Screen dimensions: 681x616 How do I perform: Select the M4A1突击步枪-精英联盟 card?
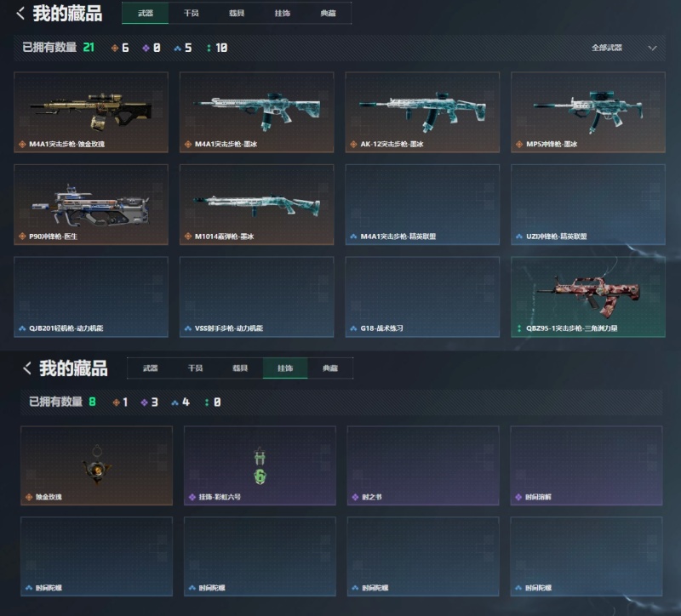pyautogui.click(x=422, y=204)
